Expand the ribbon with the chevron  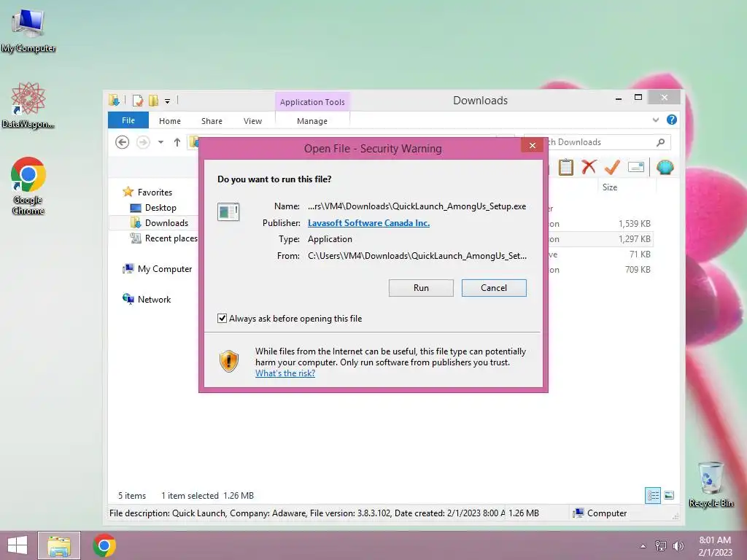coord(656,120)
